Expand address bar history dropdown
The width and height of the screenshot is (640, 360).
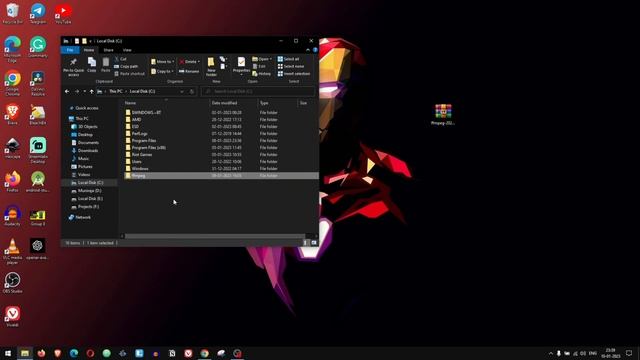pyautogui.click(x=182, y=91)
